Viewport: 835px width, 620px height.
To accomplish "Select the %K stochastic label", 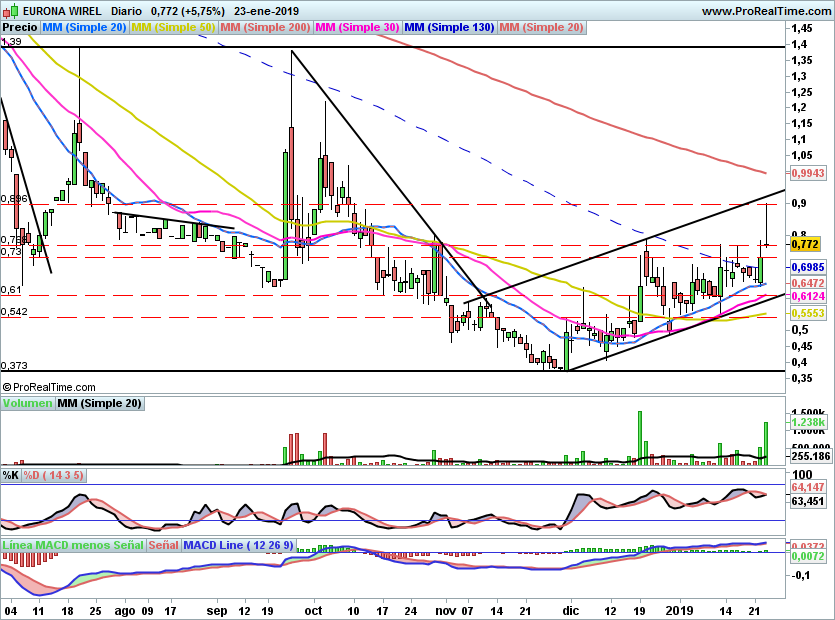I will pyautogui.click(x=11, y=475).
